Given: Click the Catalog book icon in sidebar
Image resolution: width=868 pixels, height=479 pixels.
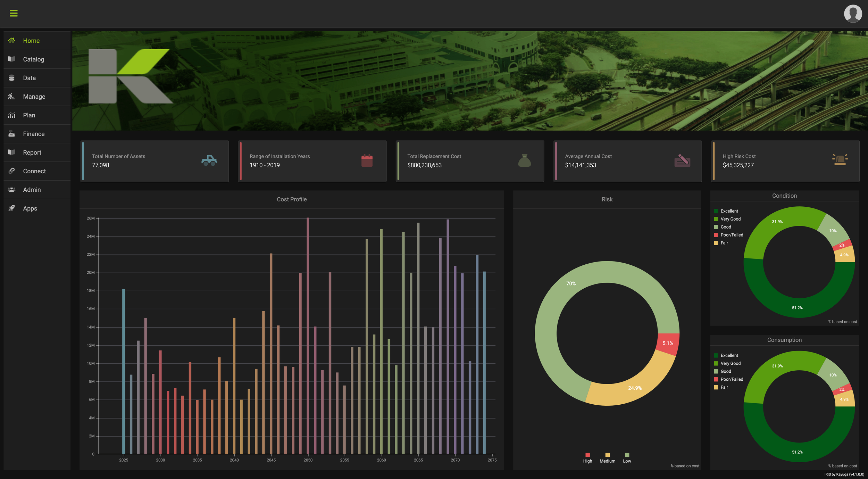Looking at the screenshot, I should click(x=11, y=59).
